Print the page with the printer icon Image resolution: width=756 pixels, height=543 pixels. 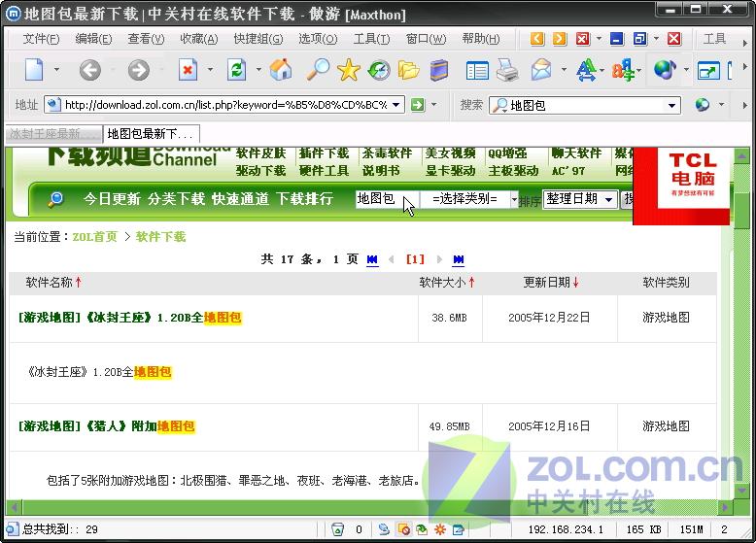(507, 70)
